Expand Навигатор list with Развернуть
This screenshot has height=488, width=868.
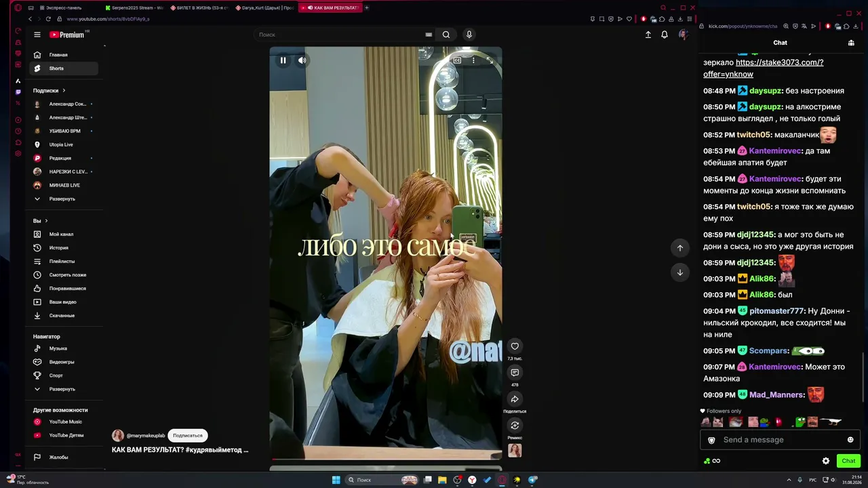(64, 389)
